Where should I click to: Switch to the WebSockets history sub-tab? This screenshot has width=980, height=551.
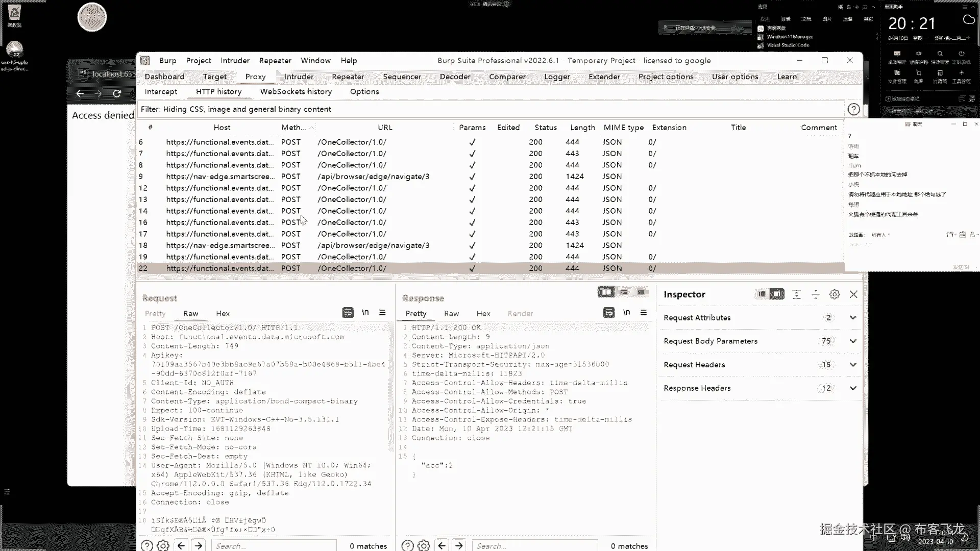pyautogui.click(x=296, y=92)
